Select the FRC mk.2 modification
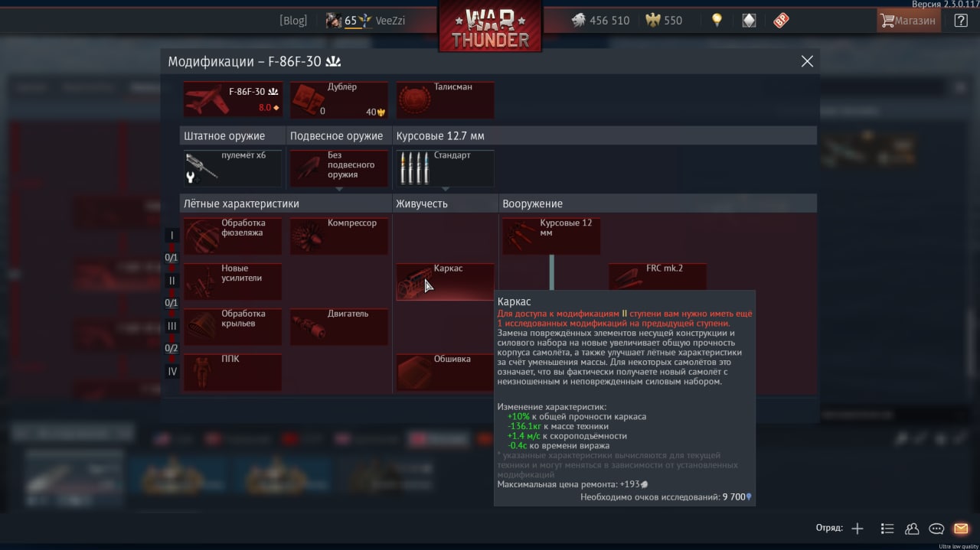Screen dimensions: 980x550 click(x=658, y=277)
